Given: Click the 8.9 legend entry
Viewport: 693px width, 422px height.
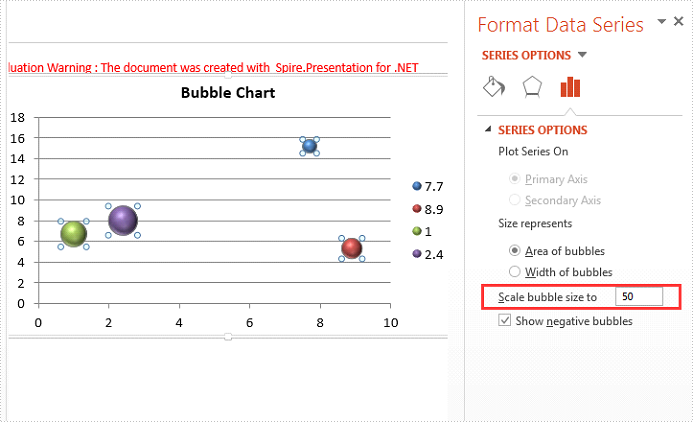Looking at the screenshot, I should click(x=427, y=209).
